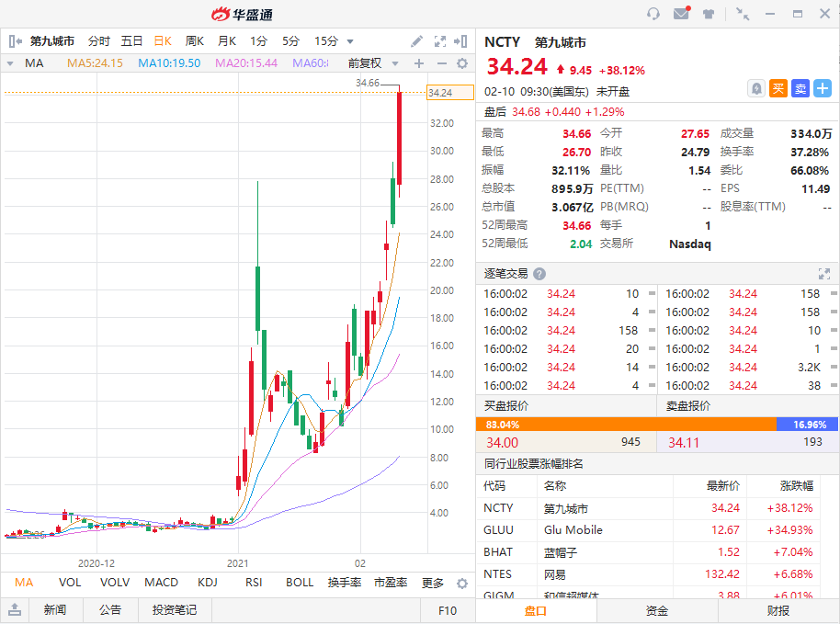
Task: Switch to 盘口 tab
Action: (536, 610)
